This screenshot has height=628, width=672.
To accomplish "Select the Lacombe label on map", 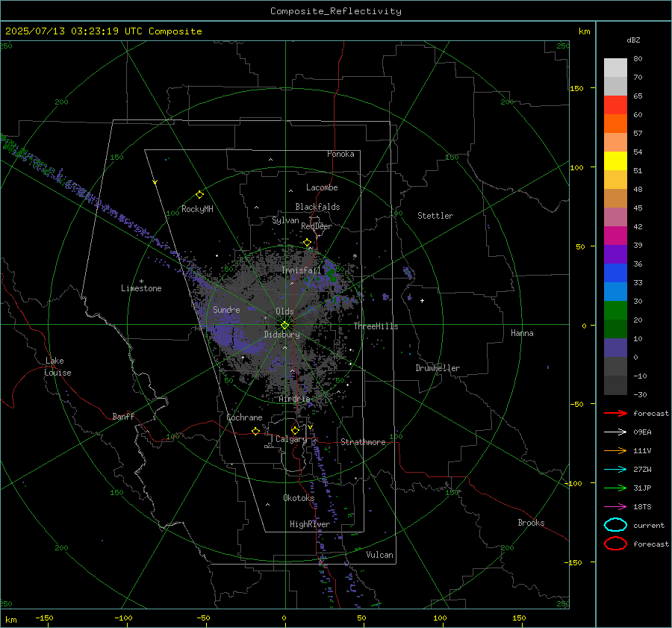I will pyautogui.click(x=322, y=187).
